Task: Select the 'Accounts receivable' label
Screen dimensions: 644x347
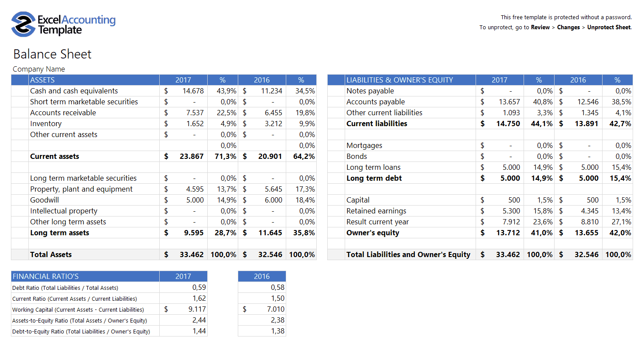Action: click(x=63, y=113)
